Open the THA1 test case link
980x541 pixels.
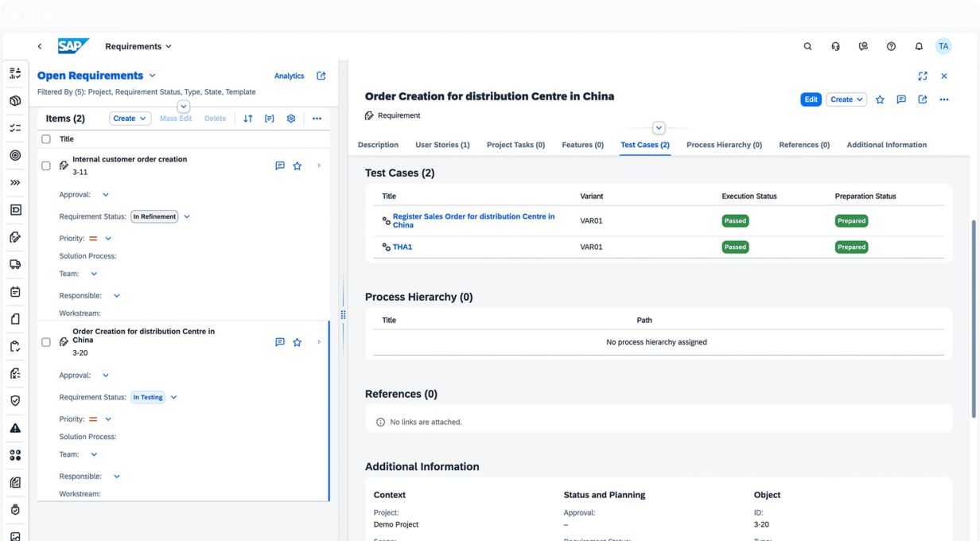pos(402,247)
